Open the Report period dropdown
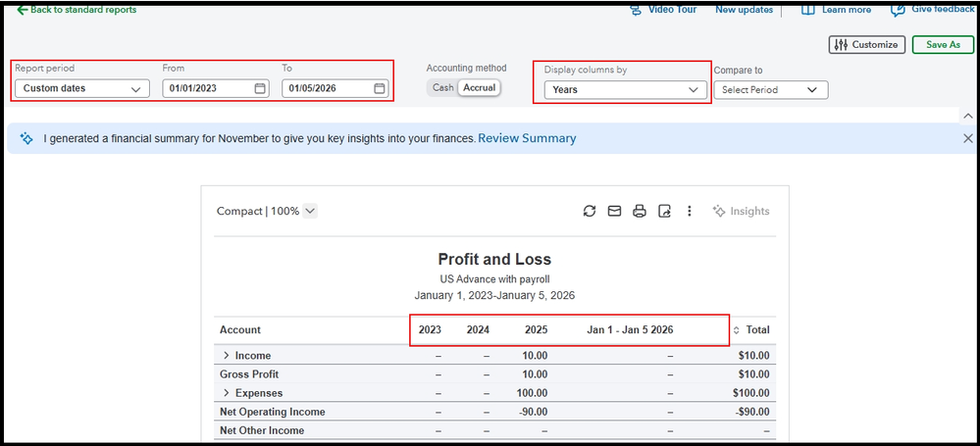 [x=81, y=88]
